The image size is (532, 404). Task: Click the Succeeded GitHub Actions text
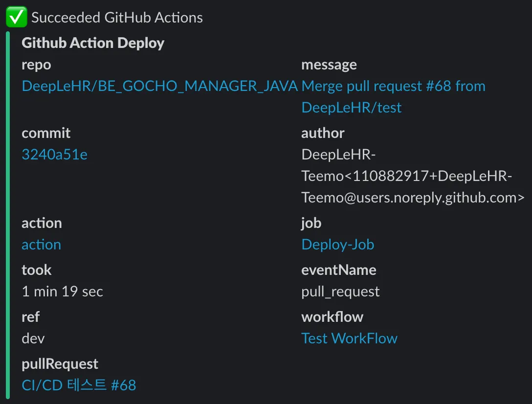coord(117,18)
